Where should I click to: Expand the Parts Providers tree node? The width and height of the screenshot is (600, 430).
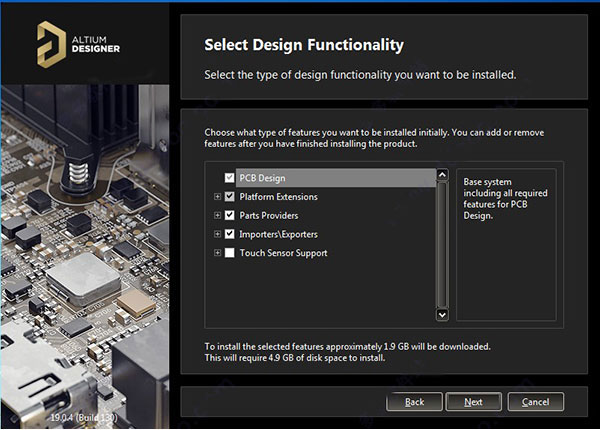(217, 215)
